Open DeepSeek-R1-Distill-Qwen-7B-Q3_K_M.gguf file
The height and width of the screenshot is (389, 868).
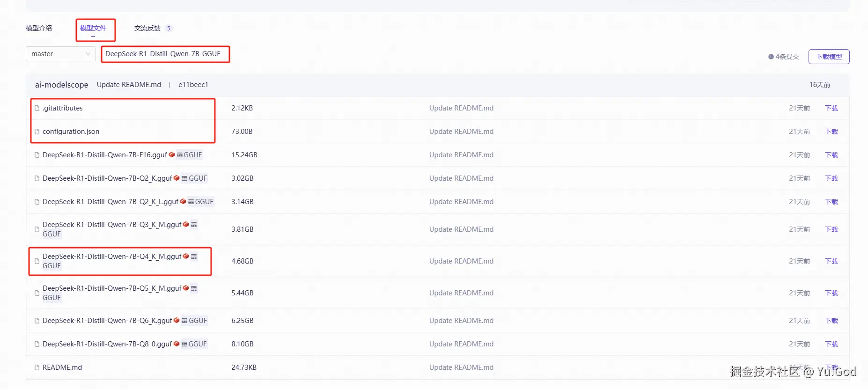(x=112, y=225)
